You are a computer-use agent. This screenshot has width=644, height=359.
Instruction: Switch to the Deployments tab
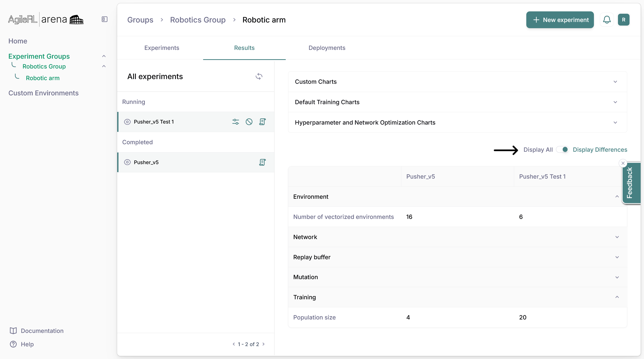coord(327,48)
